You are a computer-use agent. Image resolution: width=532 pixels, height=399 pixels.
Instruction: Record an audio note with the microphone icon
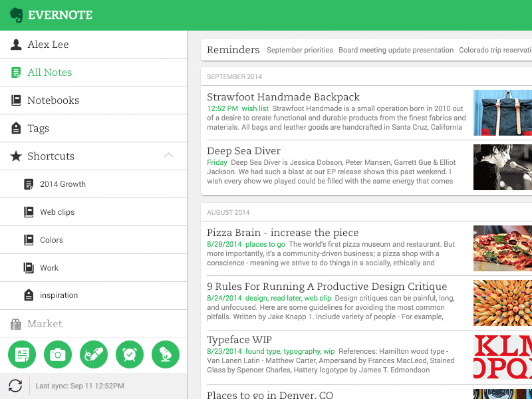[165, 354]
